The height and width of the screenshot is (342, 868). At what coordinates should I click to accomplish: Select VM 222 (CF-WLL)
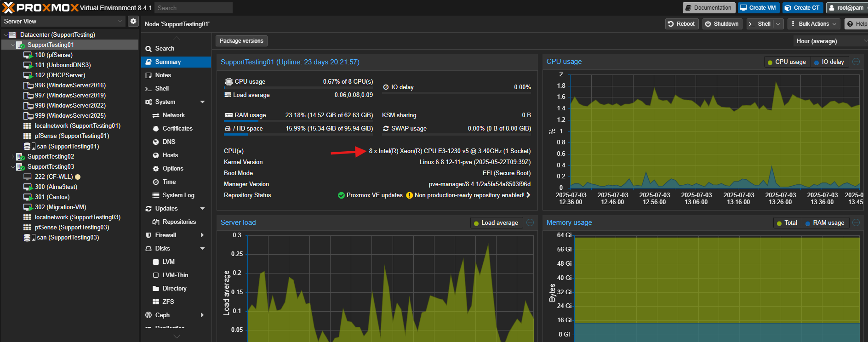pos(53,177)
